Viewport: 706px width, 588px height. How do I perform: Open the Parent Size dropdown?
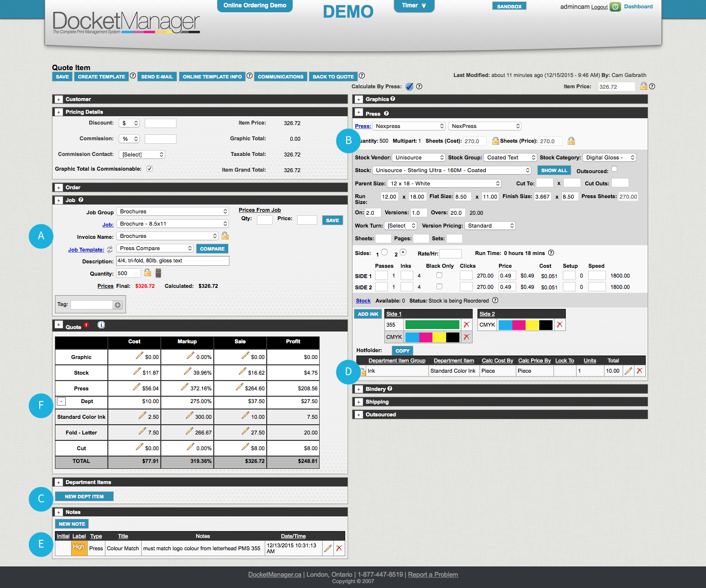[x=444, y=183]
